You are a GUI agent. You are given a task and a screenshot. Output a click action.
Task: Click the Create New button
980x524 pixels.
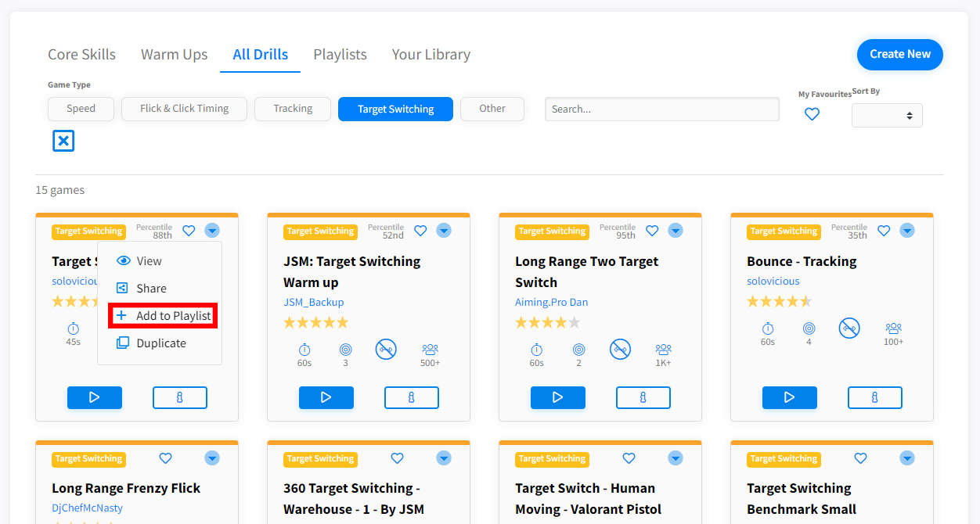(899, 55)
